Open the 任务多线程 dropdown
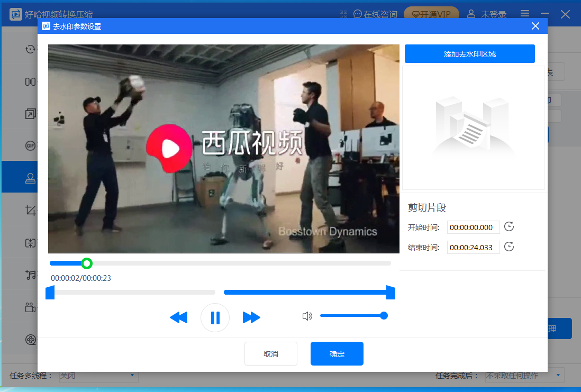The image size is (581, 392). [98, 376]
